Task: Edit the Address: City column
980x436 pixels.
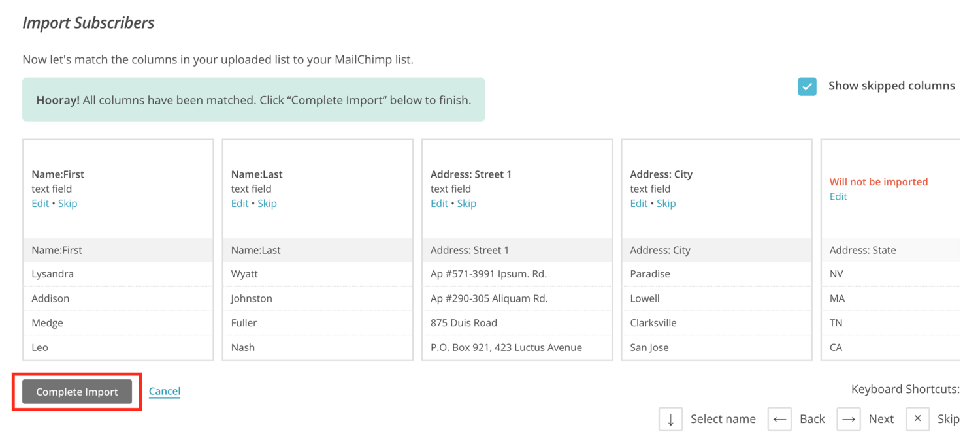Action: (x=638, y=204)
